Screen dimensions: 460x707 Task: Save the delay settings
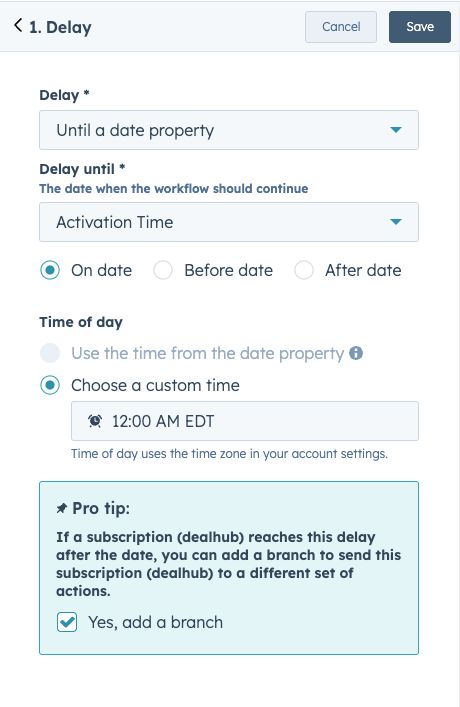point(420,27)
